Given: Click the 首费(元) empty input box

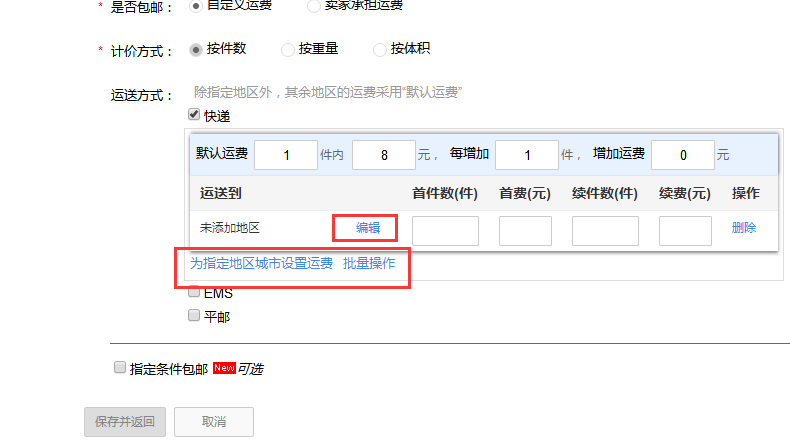Looking at the screenshot, I should (525, 231).
